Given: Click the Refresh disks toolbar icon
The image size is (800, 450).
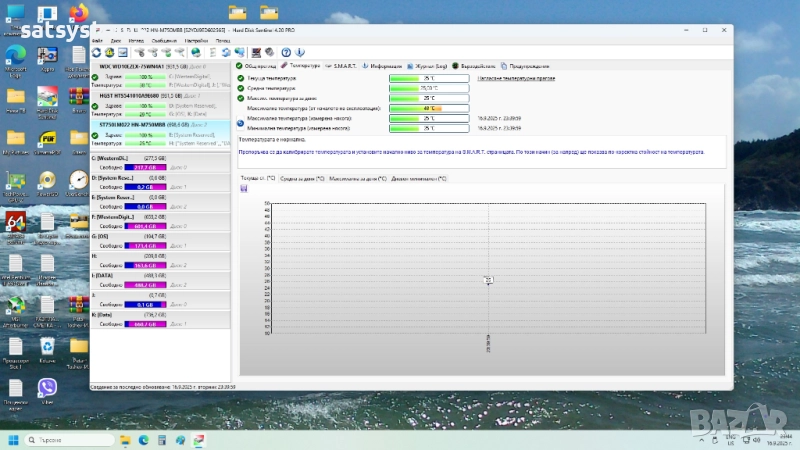Looking at the screenshot, I should coord(96,52).
